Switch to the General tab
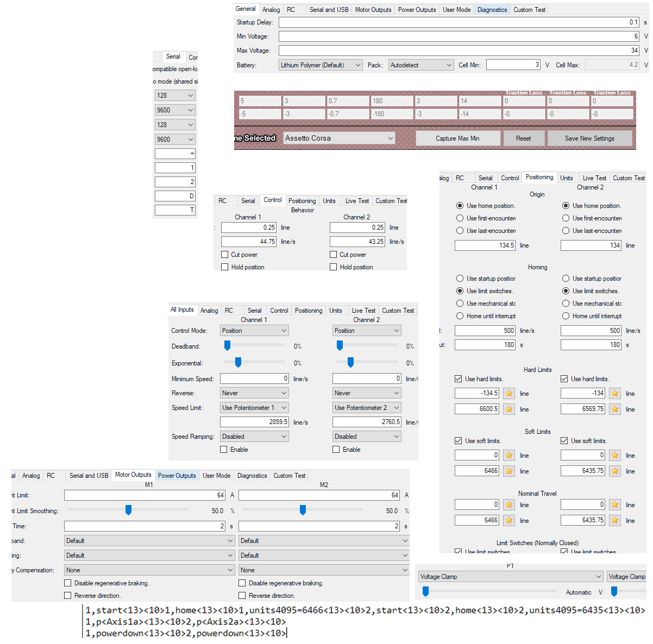Screen dimensions: 653x644 point(246,9)
